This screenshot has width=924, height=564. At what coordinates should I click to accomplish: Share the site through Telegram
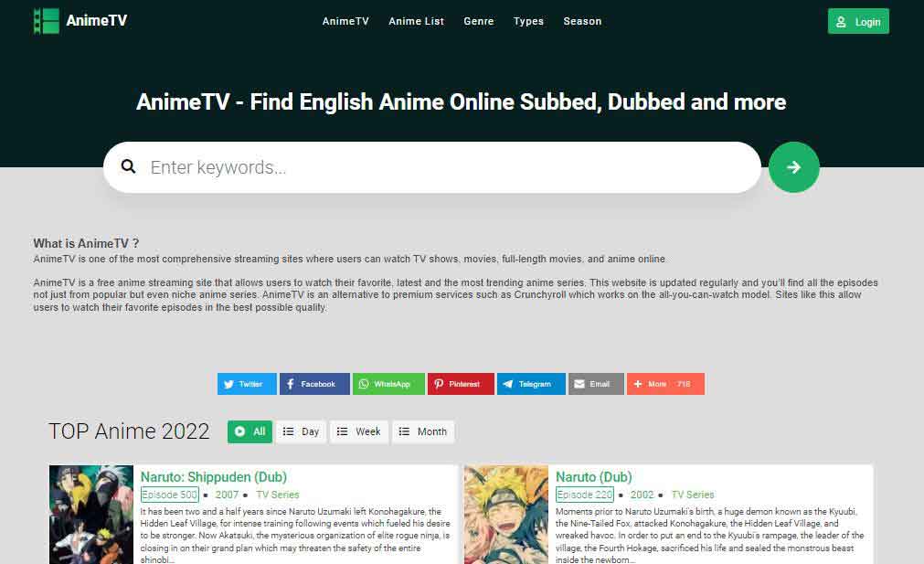pyautogui.click(x=530, y=384)
